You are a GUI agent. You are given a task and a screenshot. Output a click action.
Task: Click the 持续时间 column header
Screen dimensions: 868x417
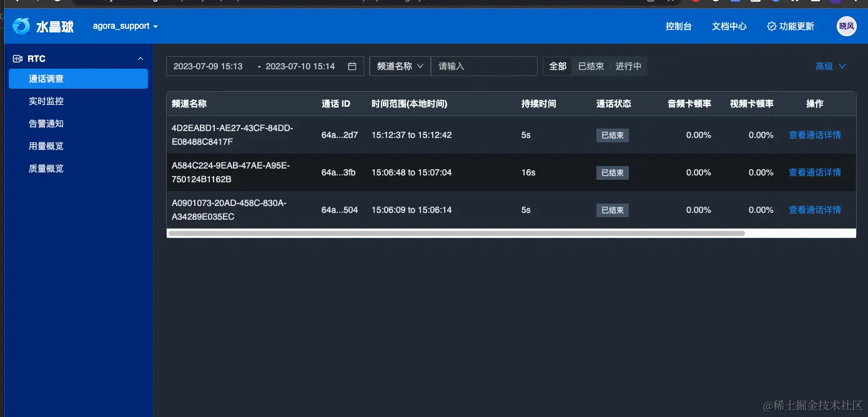(539, 104)
